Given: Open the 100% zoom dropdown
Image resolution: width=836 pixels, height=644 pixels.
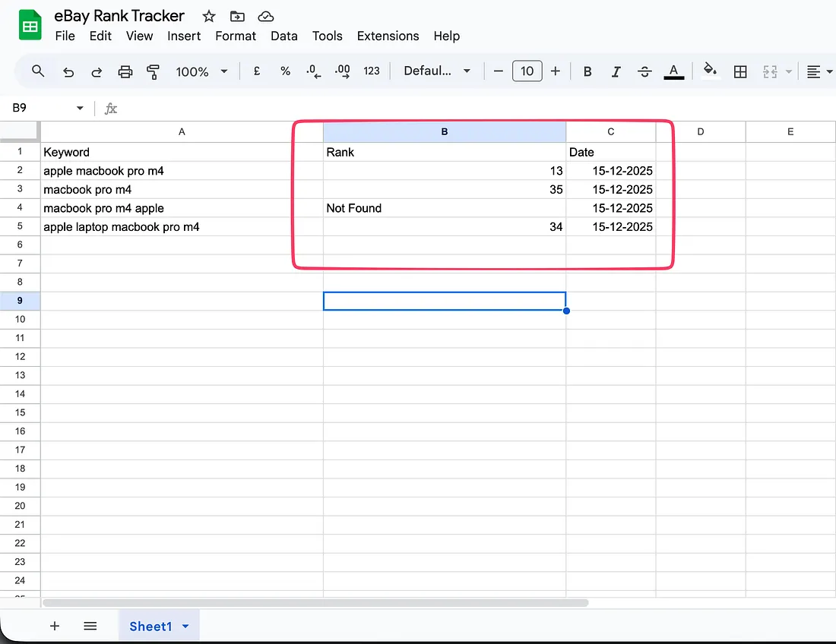Looking at the screenshot, I should (201, 71).
